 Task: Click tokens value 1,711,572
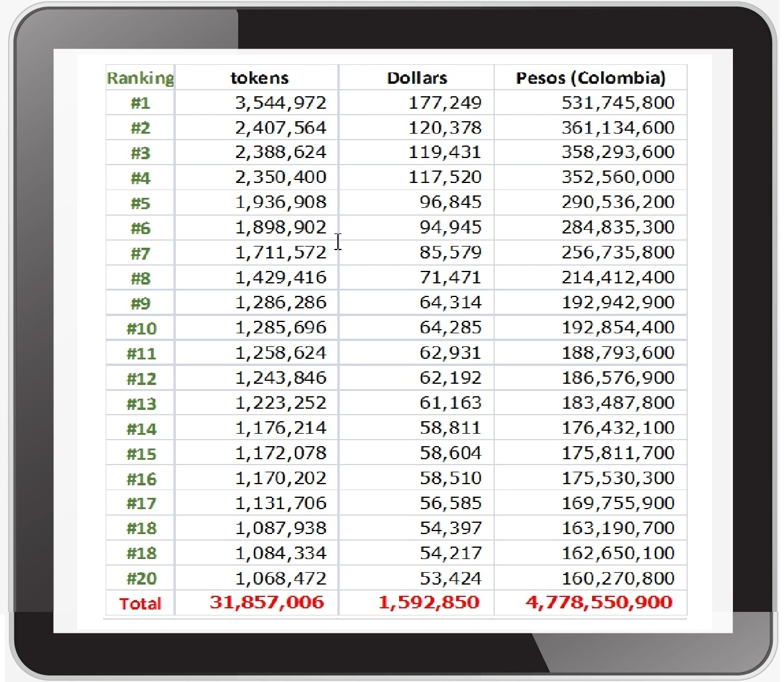pos(281,252)
